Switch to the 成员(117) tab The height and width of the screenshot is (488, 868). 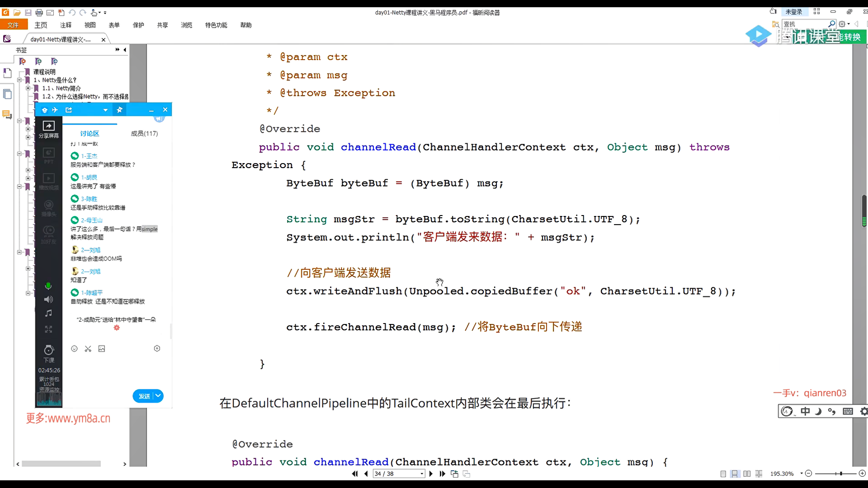coord(144,134)
